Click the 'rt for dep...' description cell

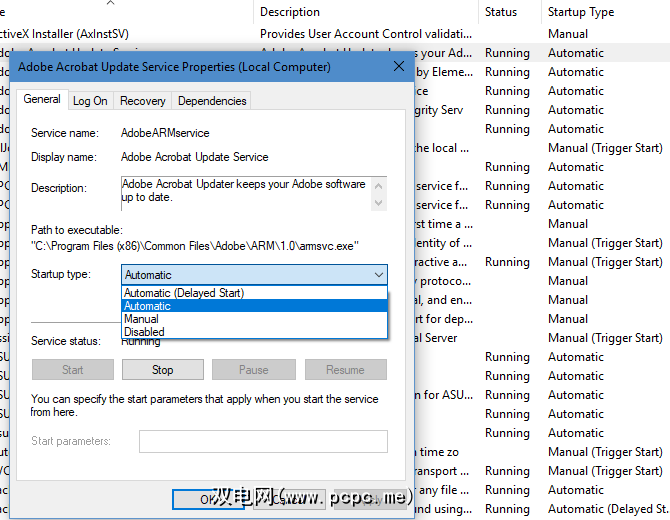[444, 319]
